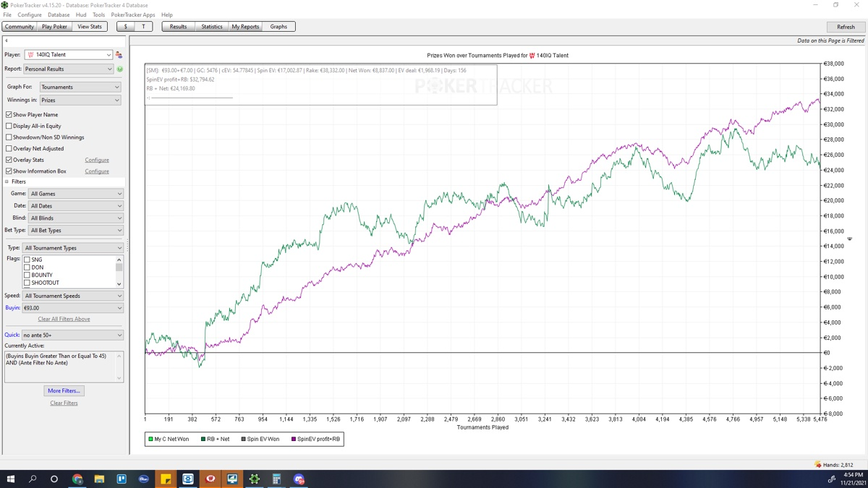Click the player selection icon beside Player dropdown
The height and width of the screenshot is (488, 868).
tap(119, 55)
